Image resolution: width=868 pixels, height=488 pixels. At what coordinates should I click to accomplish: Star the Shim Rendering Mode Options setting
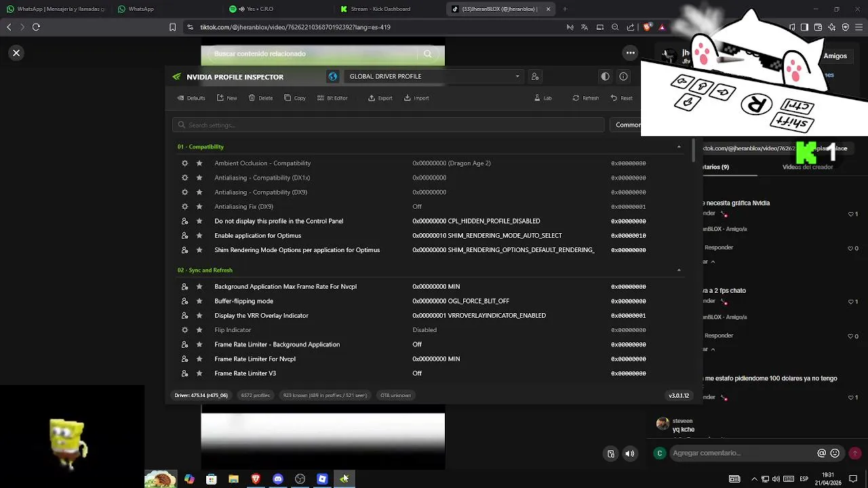(199, 250)
